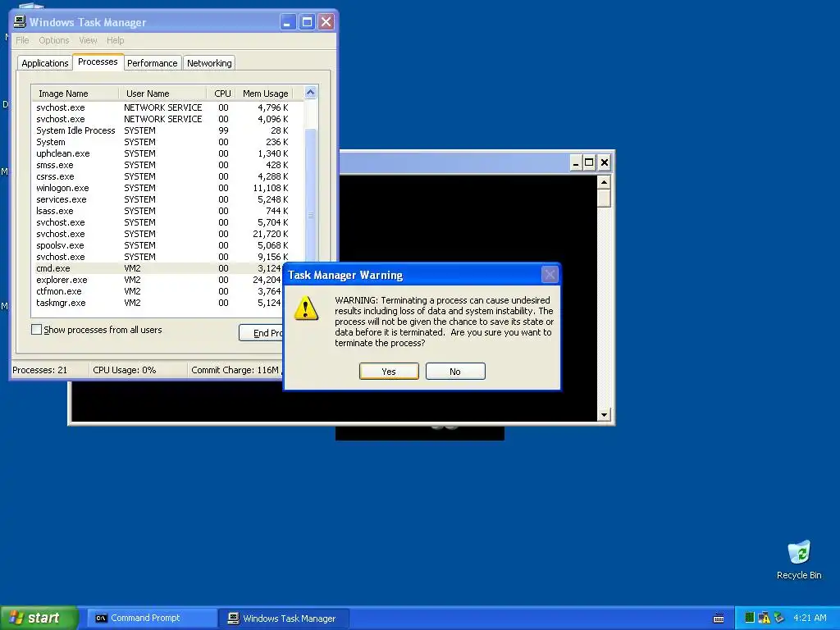Open the File menu in Task Manager
Viewport: 840px width, 630px height.
coord(22,40)
